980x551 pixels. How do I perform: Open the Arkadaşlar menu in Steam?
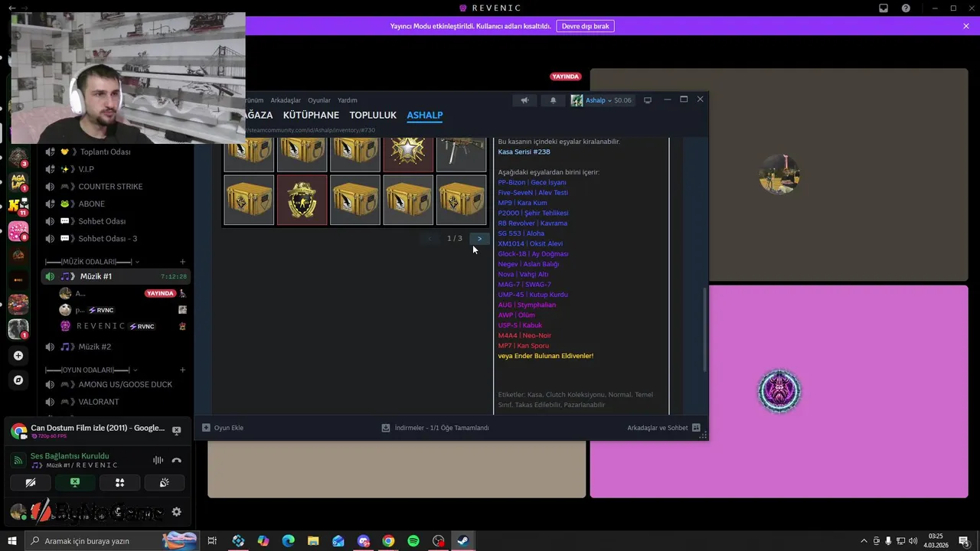coord(286,100)
